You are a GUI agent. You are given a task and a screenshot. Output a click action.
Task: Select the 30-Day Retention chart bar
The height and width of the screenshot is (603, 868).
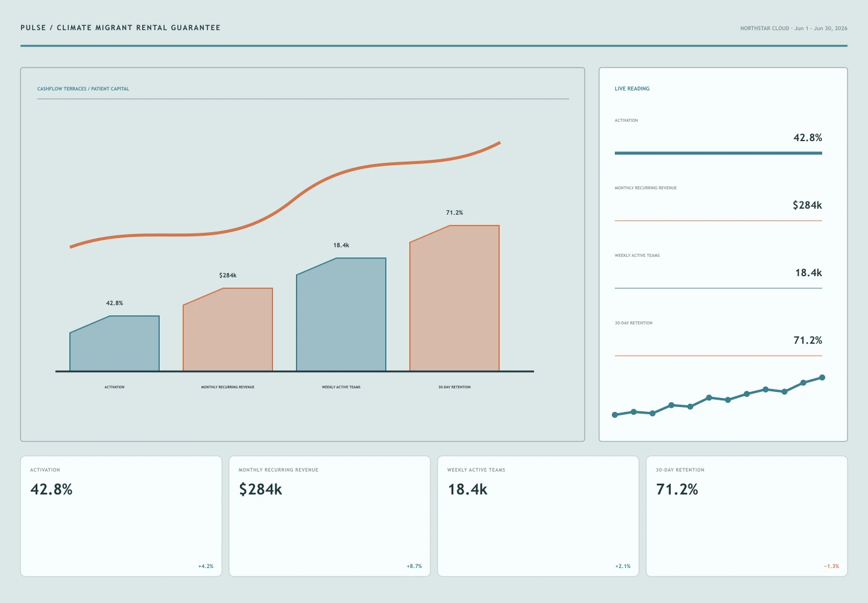coord(454,298)
